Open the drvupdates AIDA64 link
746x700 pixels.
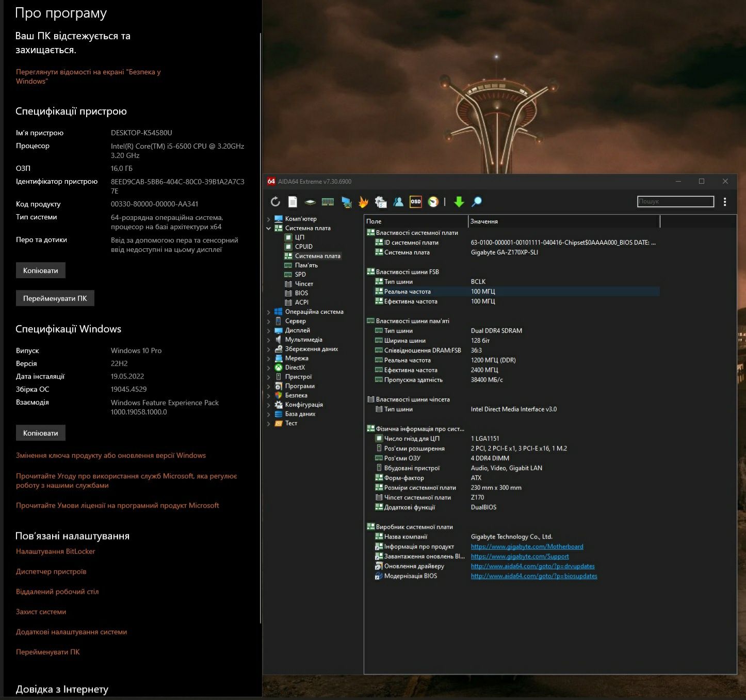point(532,566)
